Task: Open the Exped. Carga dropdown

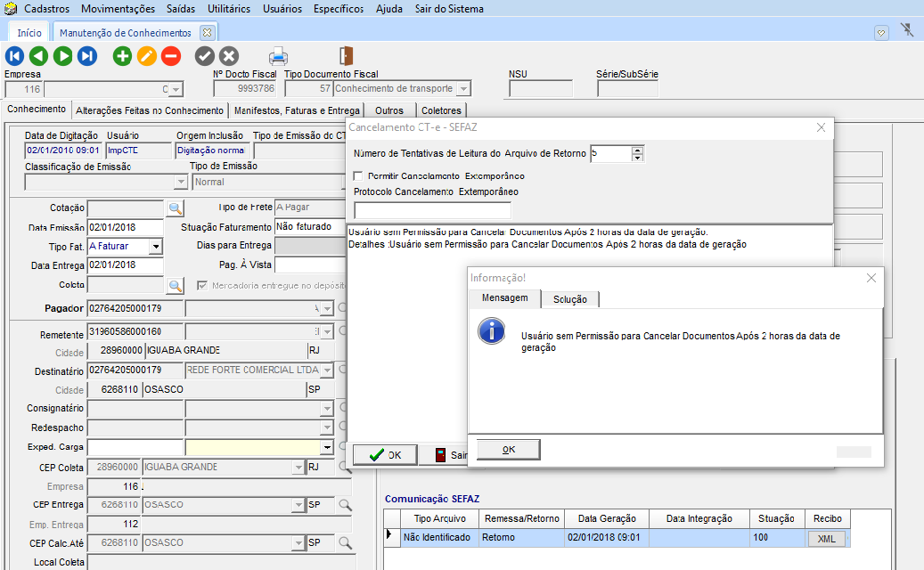Action: 327,447
